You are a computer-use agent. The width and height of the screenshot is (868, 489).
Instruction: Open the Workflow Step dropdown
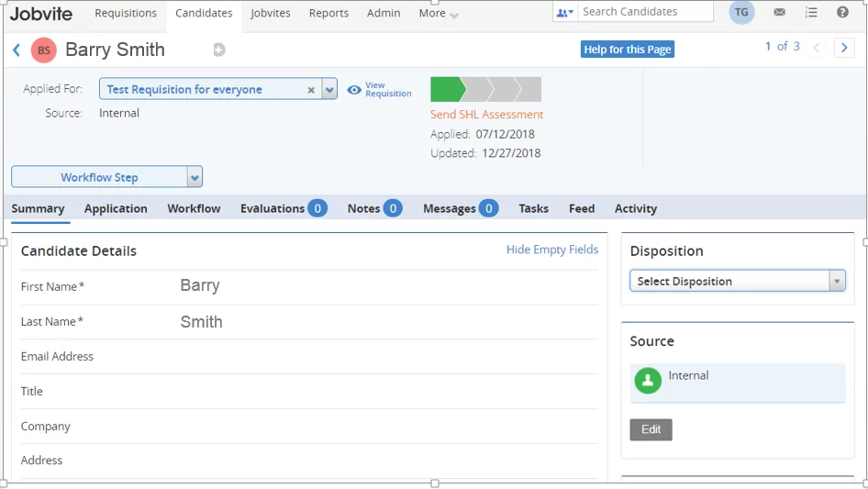(x=194, y=177)
